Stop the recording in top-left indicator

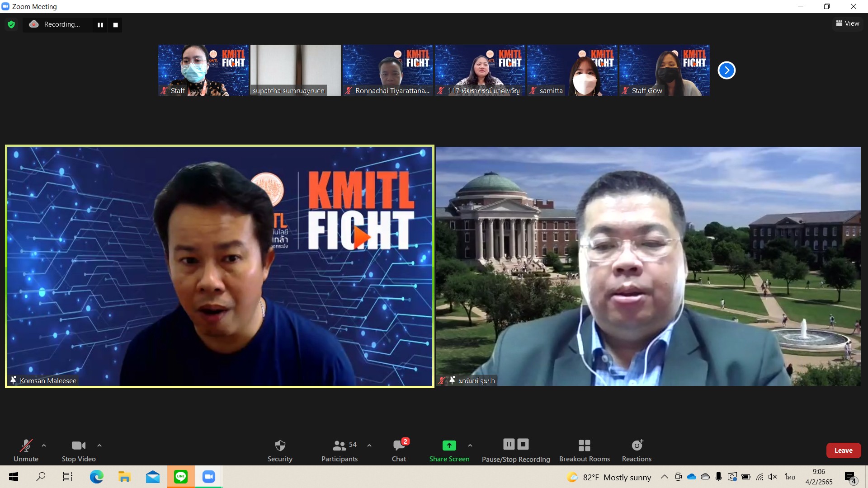tap(115, 25)
